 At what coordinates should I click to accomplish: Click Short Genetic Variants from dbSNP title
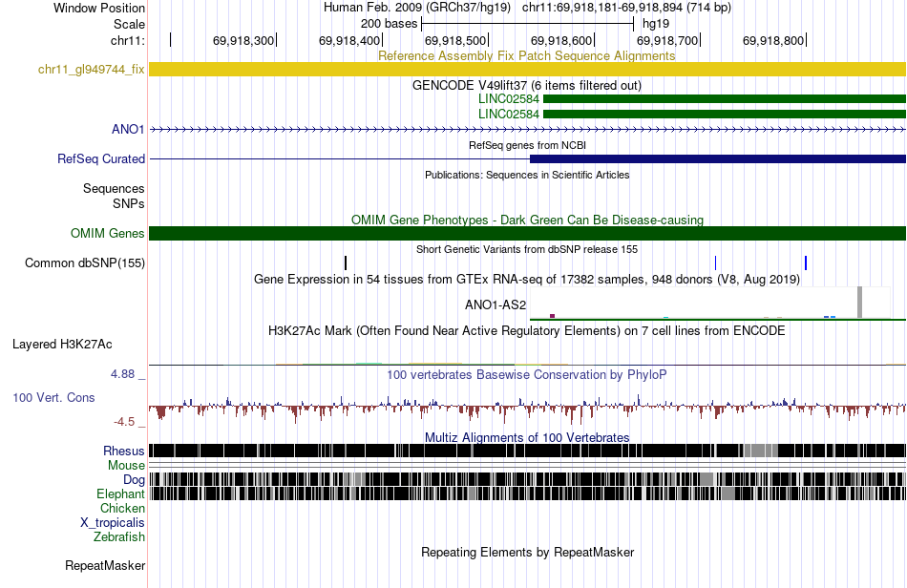(x=527, y=249)
